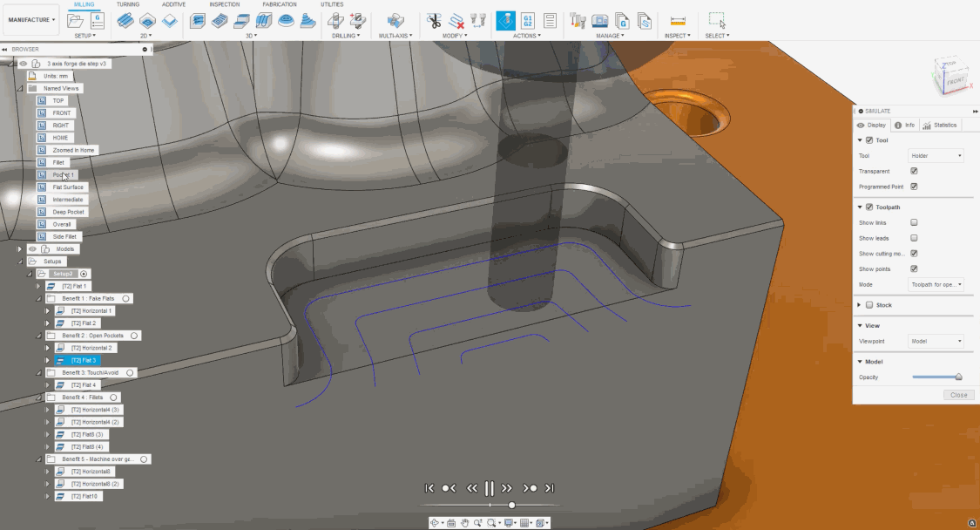Click the Model Opacity slider handle
Image resolution: width=980 pixels, height=530 pixels.
coord(958,377)
